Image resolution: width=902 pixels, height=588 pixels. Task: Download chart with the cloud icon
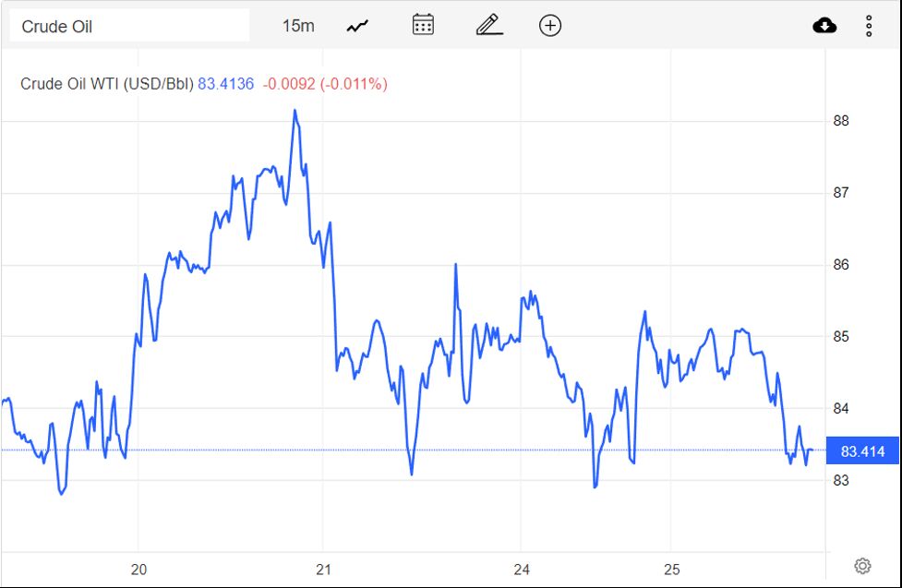tap(824, 26)
